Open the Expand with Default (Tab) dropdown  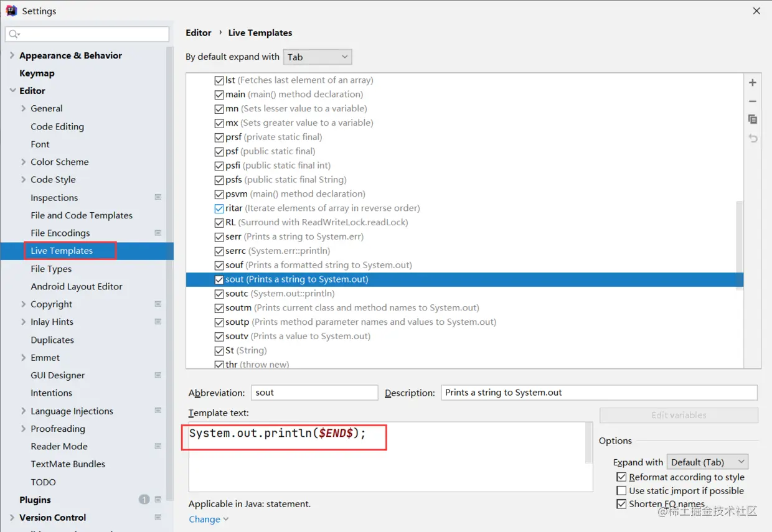click(x=707, y=462)
